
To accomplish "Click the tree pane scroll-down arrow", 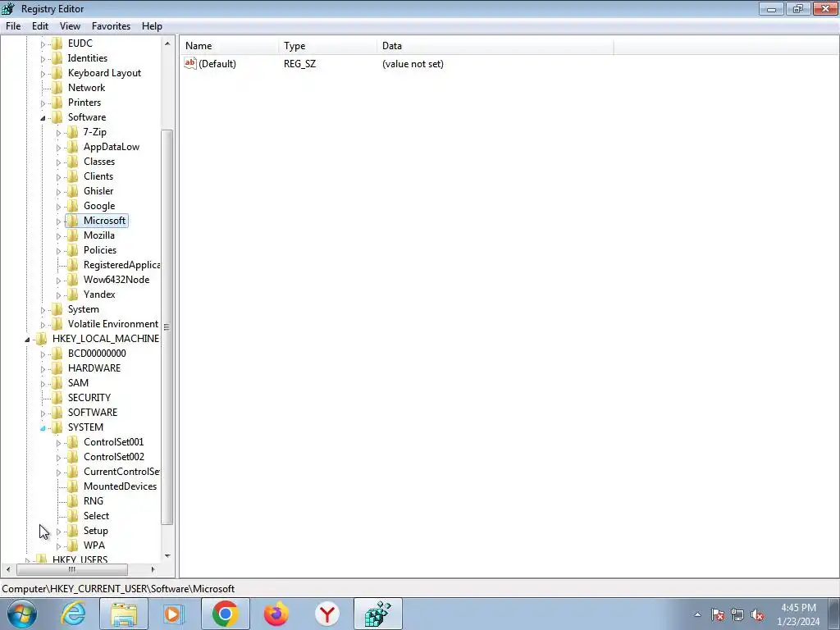I will click(167, 556).
